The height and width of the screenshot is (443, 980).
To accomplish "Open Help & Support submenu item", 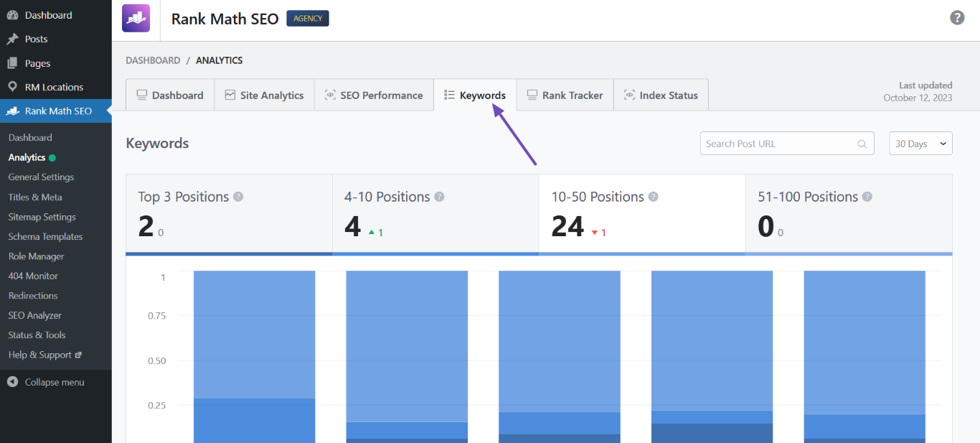I will tap(40, 355).
